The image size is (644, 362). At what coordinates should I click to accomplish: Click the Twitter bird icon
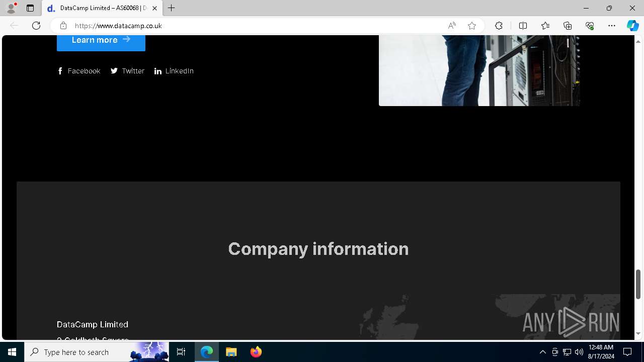pyautogui.click(x=114, y=71)
